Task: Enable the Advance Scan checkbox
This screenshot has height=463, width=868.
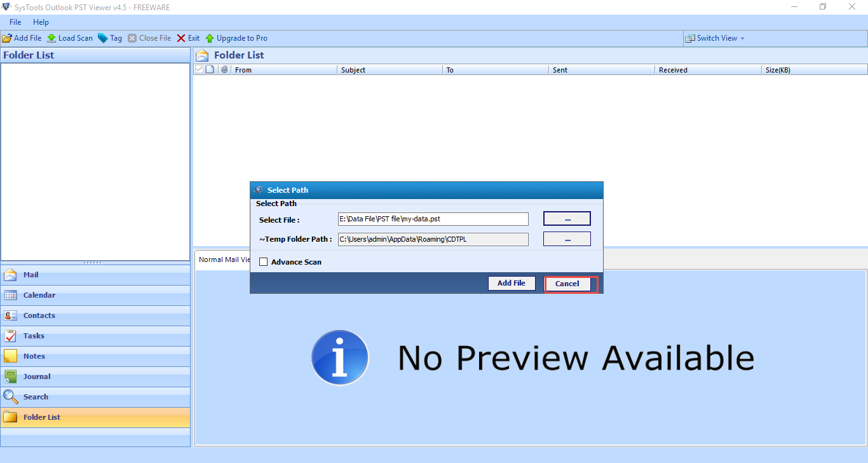Action: [x=264, y=262]
